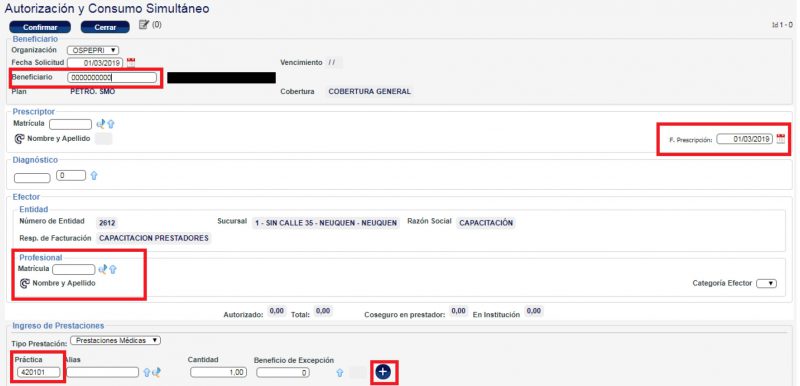The height and width of the screenshot is (386, 800).
Task: Focus the Alias input field
Action: [103, 373]
